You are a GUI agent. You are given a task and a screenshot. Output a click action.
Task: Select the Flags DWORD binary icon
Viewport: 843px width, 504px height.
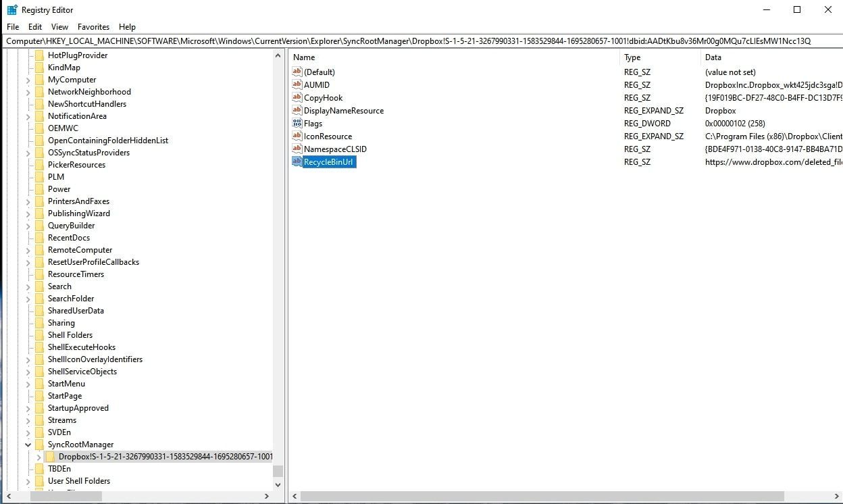point(297,124)
